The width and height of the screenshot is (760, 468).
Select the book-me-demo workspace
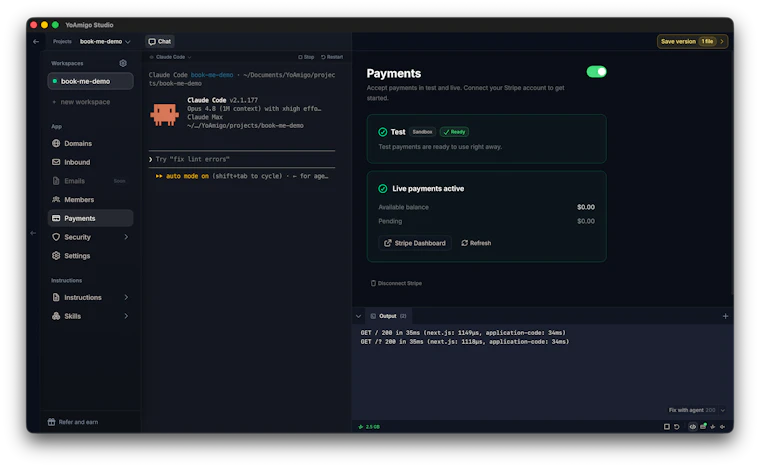[90, 81]
